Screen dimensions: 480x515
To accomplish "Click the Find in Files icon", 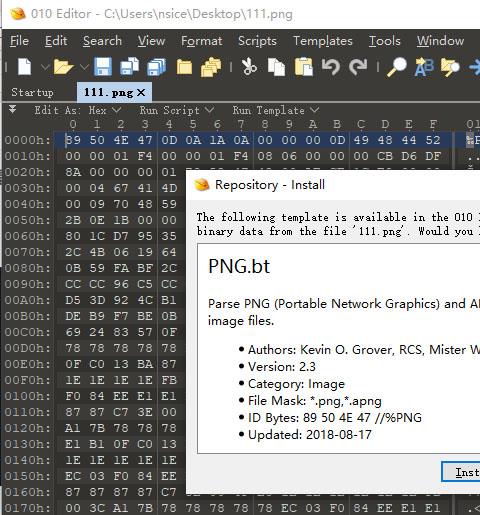I will (x=450, y=67).
